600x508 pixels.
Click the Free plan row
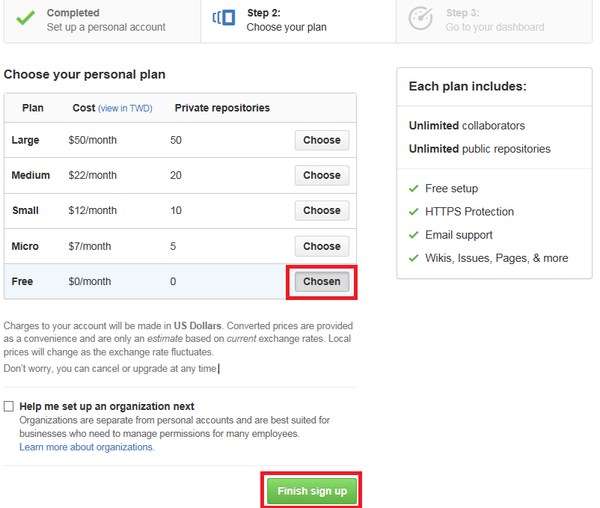click(x=180, y=282)
